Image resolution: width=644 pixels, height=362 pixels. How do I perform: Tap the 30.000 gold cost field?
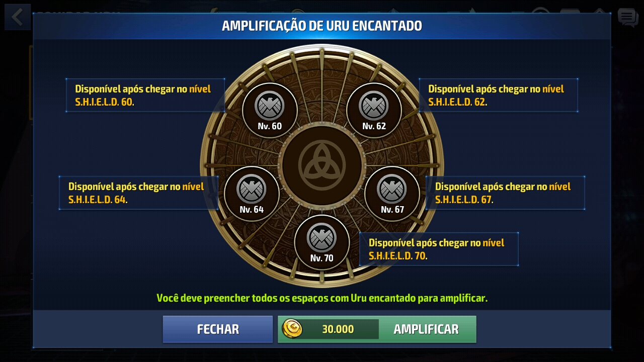(338, 329)
